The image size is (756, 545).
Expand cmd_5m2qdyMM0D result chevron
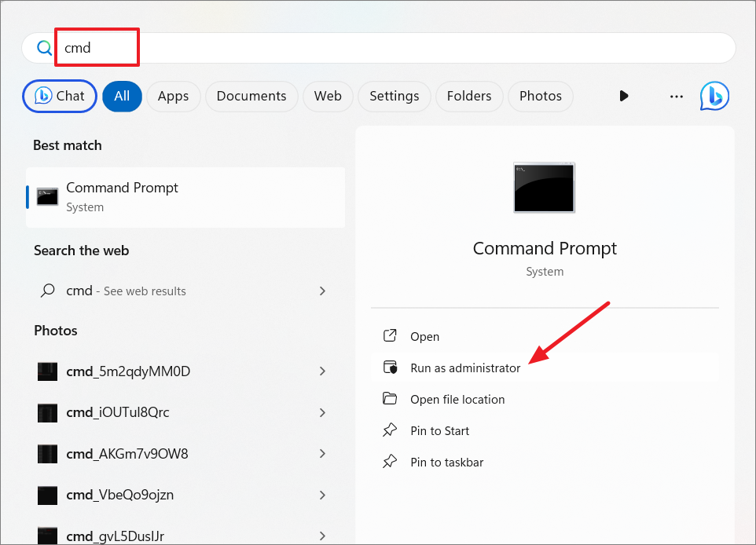coord(322,371)
